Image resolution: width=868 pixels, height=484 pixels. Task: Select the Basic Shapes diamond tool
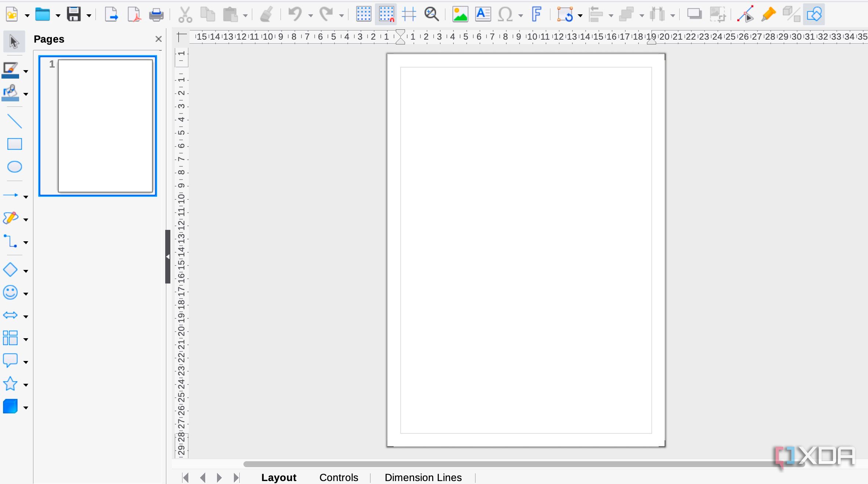pyautogui.click(x=10, y=270)
